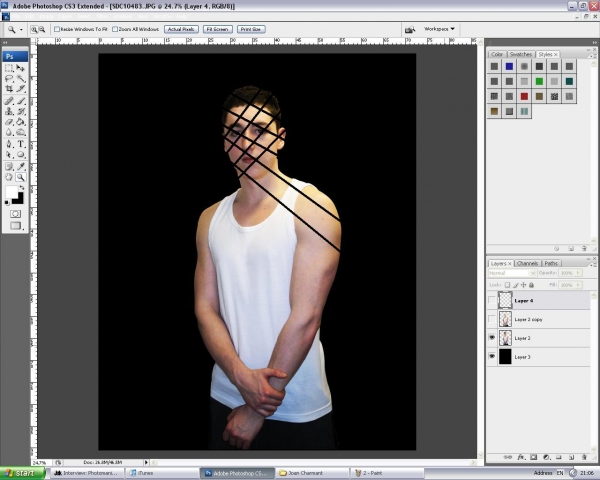
Task: Select the Ellipse shape tool
Action: tap(21, 155)
